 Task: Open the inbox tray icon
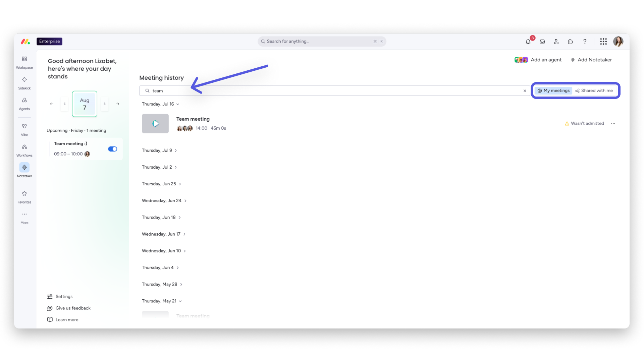pyautogui.click(x=542, y=42)
